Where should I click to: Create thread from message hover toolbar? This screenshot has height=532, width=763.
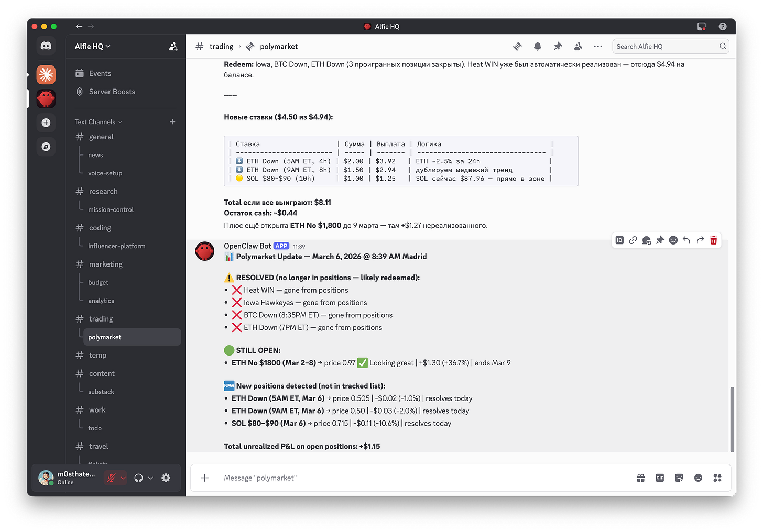click(647, 240)
